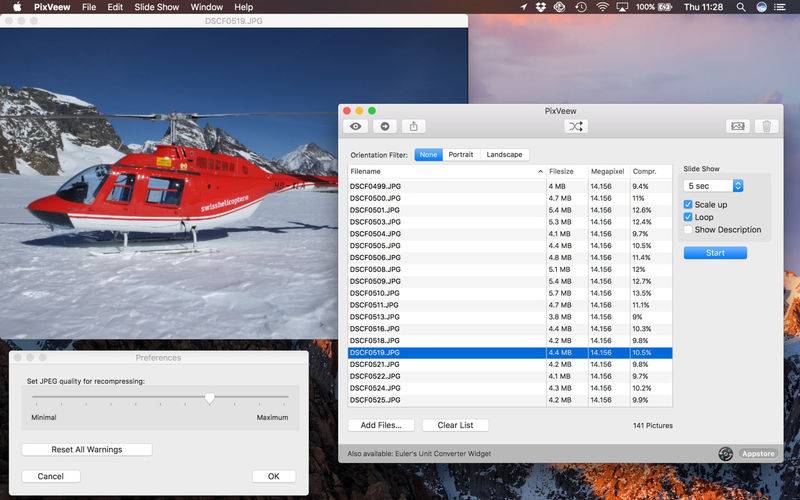Screen dimensions: 800x500
Task: Click the round logo icon beside Appstore
Action: click(725, 454)
